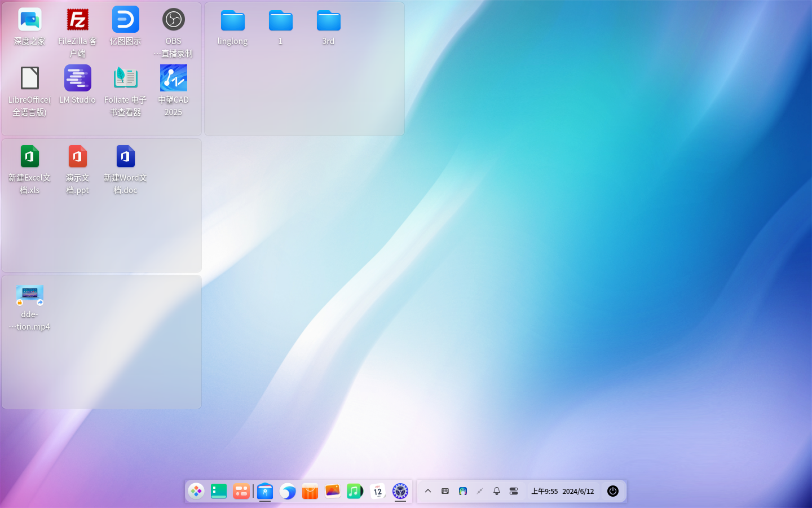Open the calendar from the dock
Image resolution: width=812 pixels, height=508 pixels.
pyautogui.click(x=378, y=491)
